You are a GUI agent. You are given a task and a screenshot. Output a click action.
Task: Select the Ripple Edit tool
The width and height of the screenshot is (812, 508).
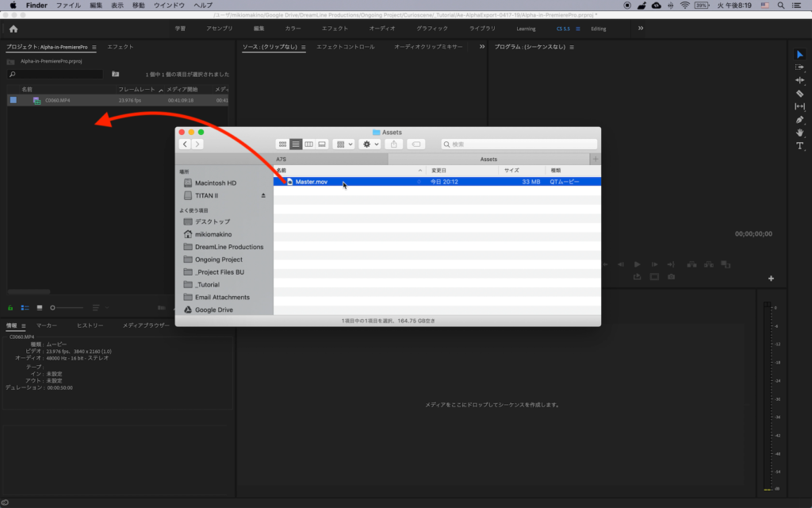[799, 80]
